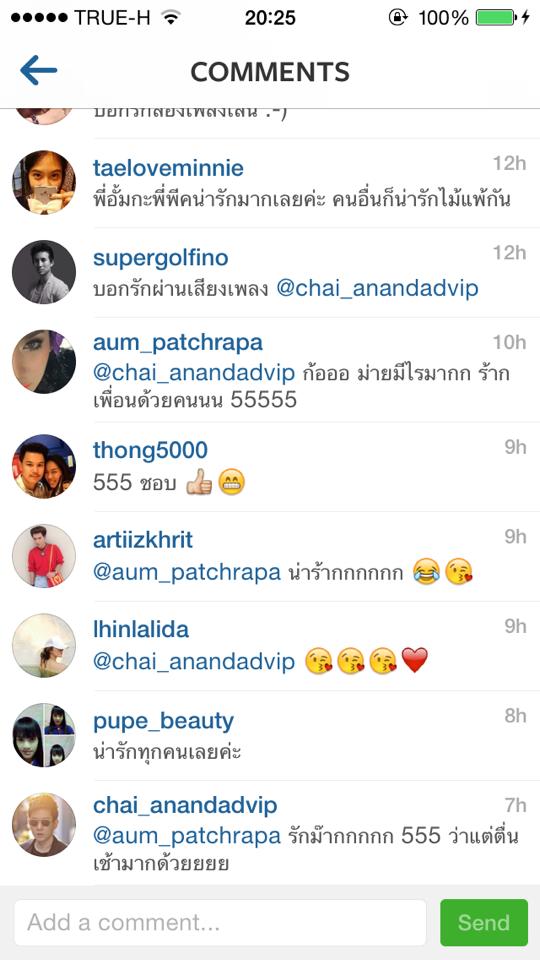Open taeloveminnie's profile picture
This screenshot has width=540, height=960.
tap(44, 182)
